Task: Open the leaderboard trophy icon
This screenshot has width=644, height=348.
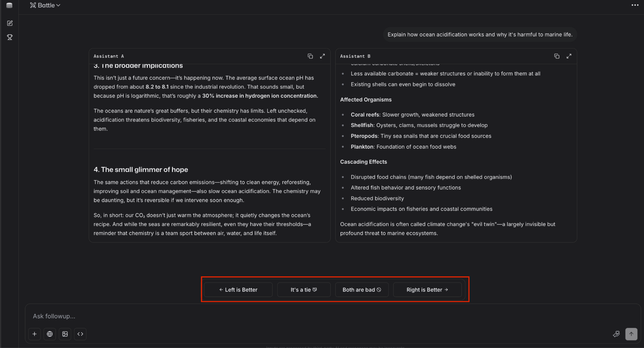Action: pyautogui.click(x=10, y=37)
